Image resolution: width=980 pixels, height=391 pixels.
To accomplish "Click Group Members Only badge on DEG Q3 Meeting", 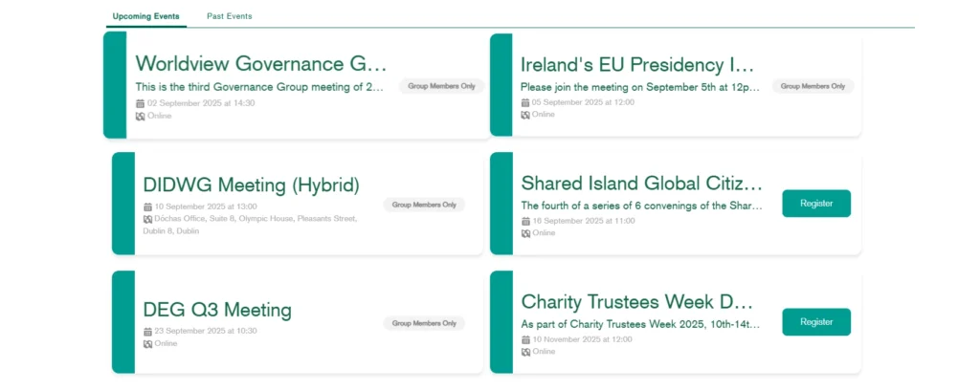I will pyautogui.click(x=424, y=323).
